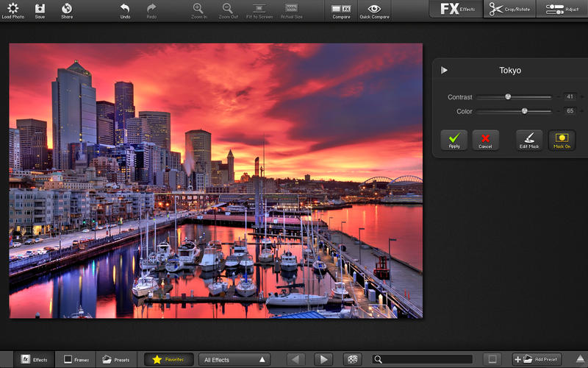This screenshot has width=588, height=368.
Task: Click the Fit to Screen icon
Action: [259, 8]
